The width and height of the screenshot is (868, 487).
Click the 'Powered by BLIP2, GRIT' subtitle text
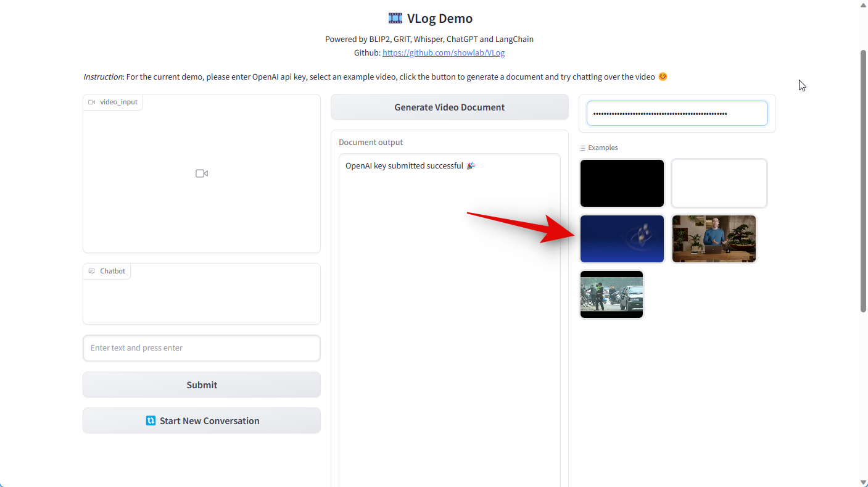429,39
